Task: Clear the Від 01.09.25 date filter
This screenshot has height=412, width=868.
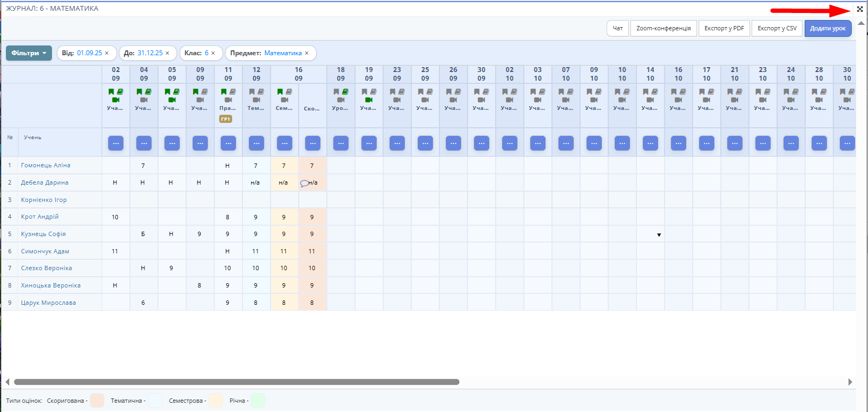Action: [107, 53]
